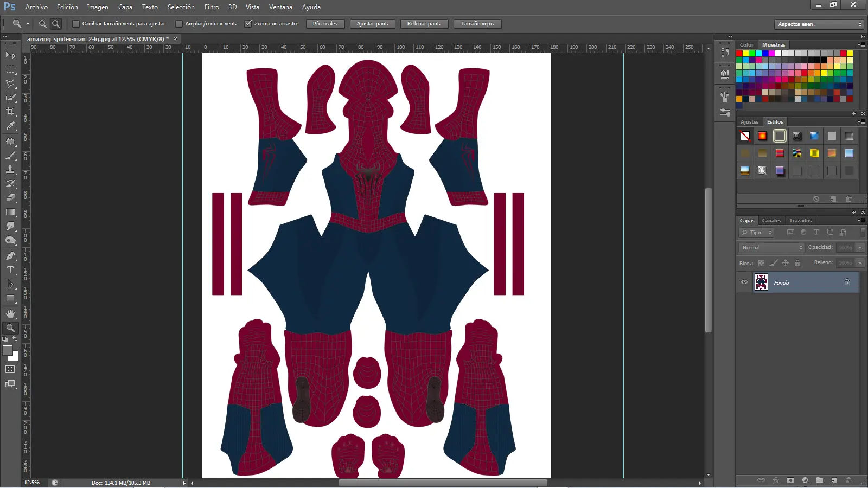This screenshot has height=488, width=868.
Task: Select the History Brush tool
Action: click(x=10, y=184)
